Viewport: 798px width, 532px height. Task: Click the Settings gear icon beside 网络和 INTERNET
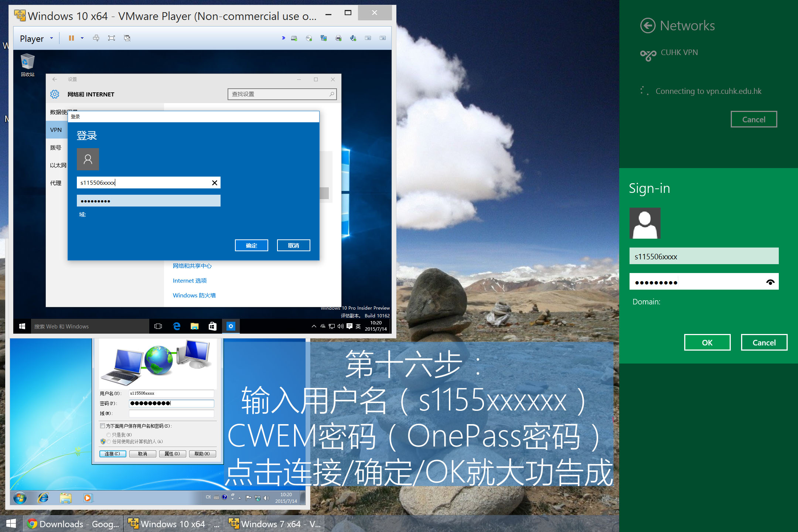(55, 94)
